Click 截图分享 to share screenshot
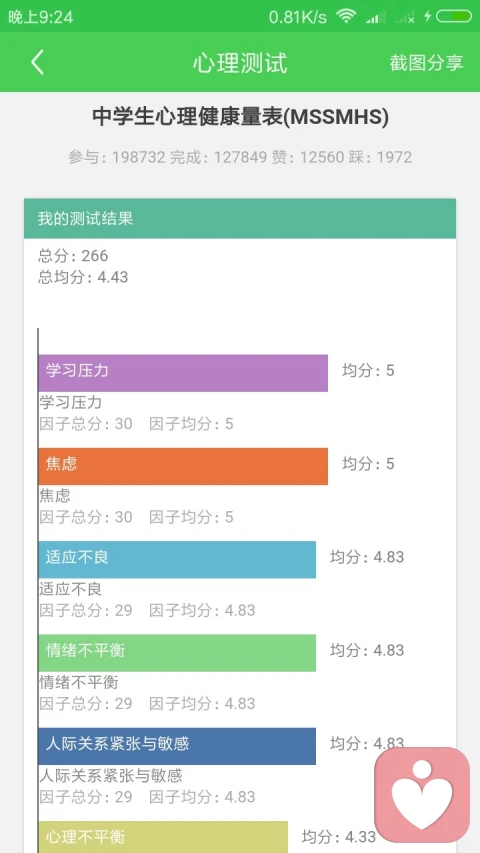Screen dimensions: 480x853 (x=426, y=63)
